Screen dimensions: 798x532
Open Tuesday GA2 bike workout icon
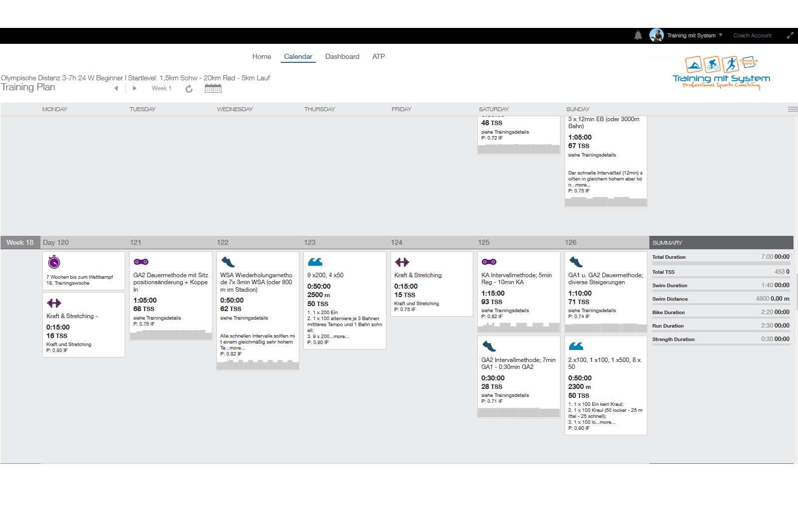click(x=141, y=262)
